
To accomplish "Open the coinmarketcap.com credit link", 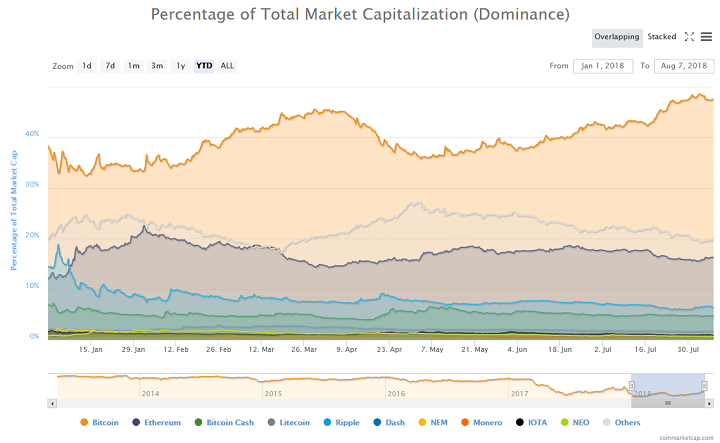I will [x=686, y=438].
